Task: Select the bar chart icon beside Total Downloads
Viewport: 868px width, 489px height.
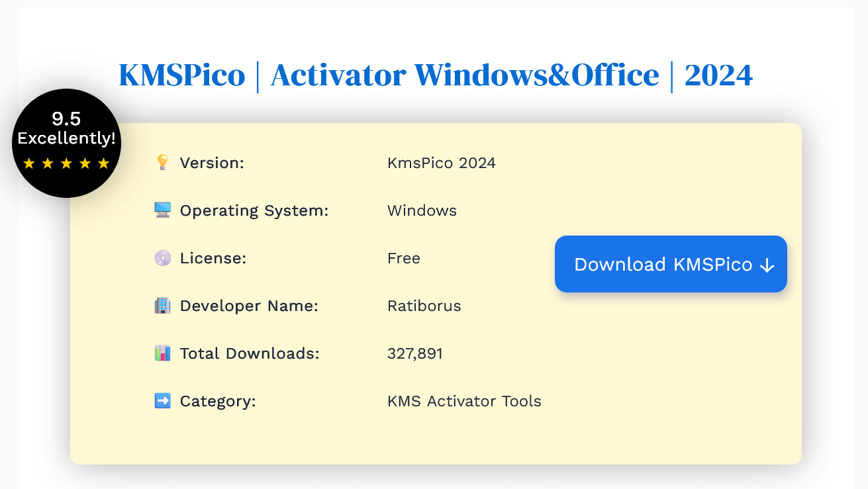Action: [x=162, y=353]
